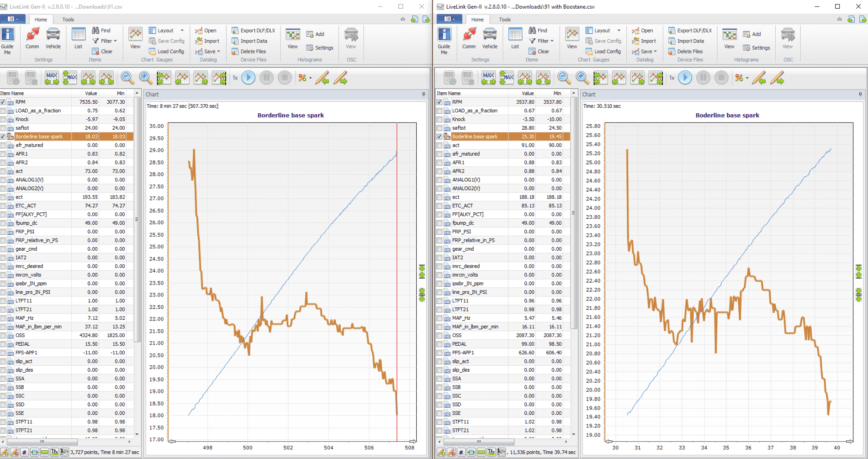Click pencil left-arrow icon in right window
The image size is (868, 459).
coord(759,78)
